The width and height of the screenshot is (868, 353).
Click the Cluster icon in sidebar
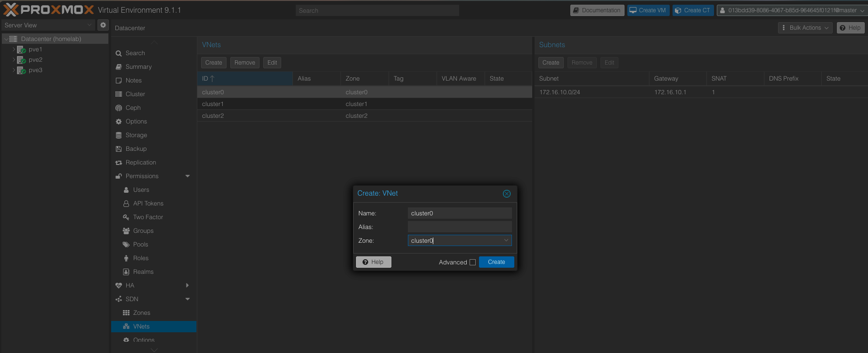[119, 94]
